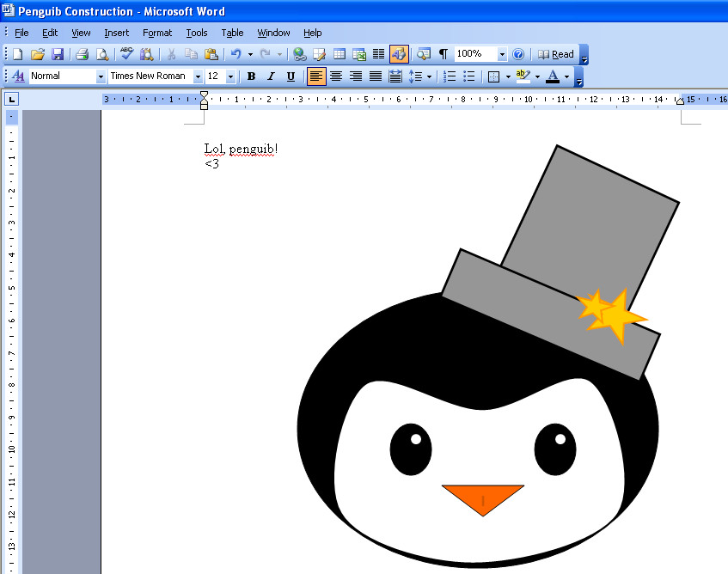Run the Spelling and Grammar checker
The height and width of the screenshot is (574, 728).
tap(125, 53)
